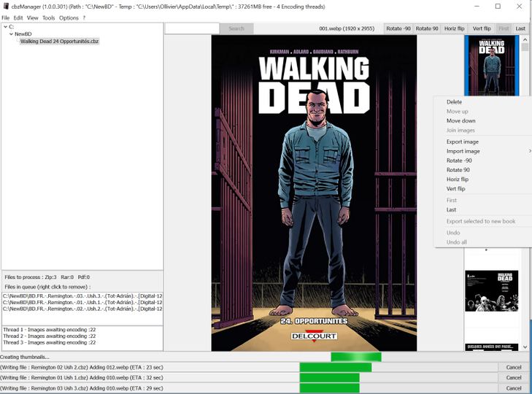Screen dimensions: 532x394
Task: Collapse the NewBD folder node
Action: [11, 34]
